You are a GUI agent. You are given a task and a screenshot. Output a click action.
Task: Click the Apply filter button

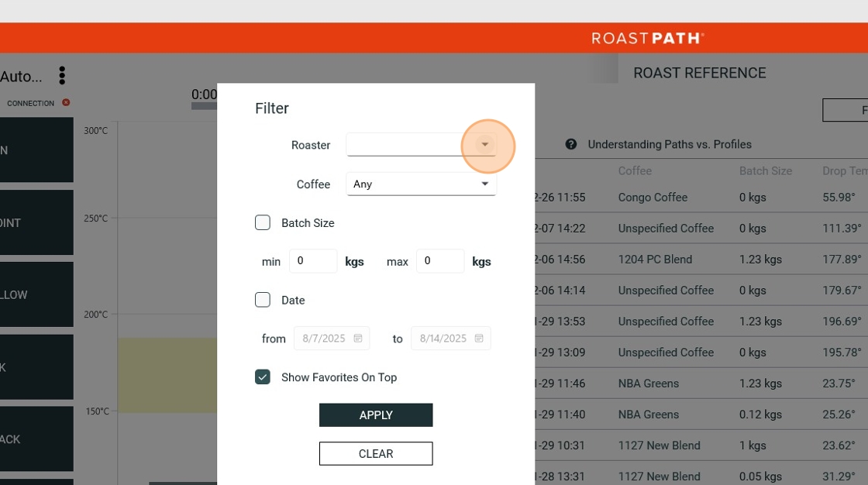click(x=376, y=415)
